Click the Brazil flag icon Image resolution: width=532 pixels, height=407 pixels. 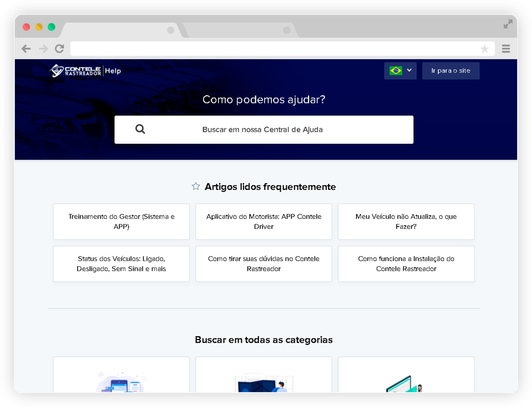[x=395, y=70]
